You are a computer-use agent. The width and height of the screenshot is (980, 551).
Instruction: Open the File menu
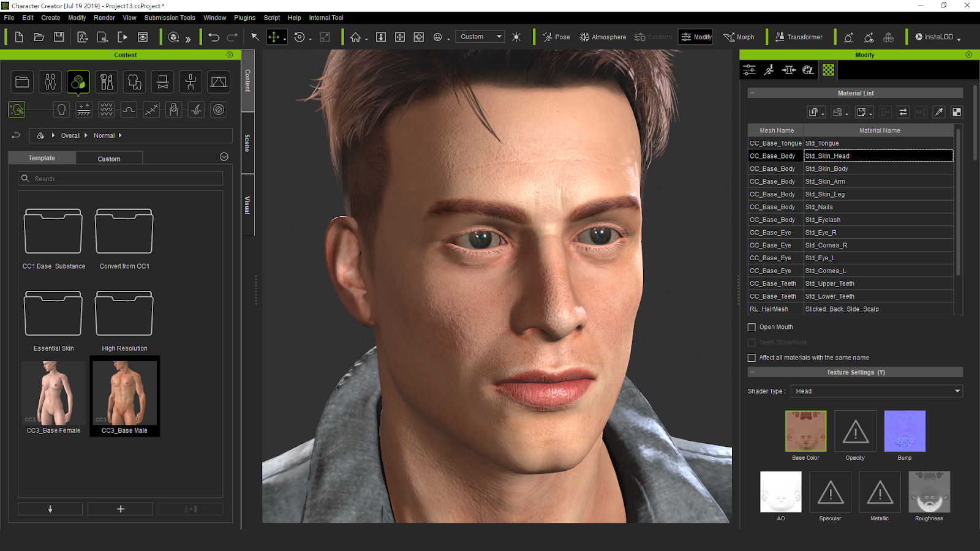[9, 18]
